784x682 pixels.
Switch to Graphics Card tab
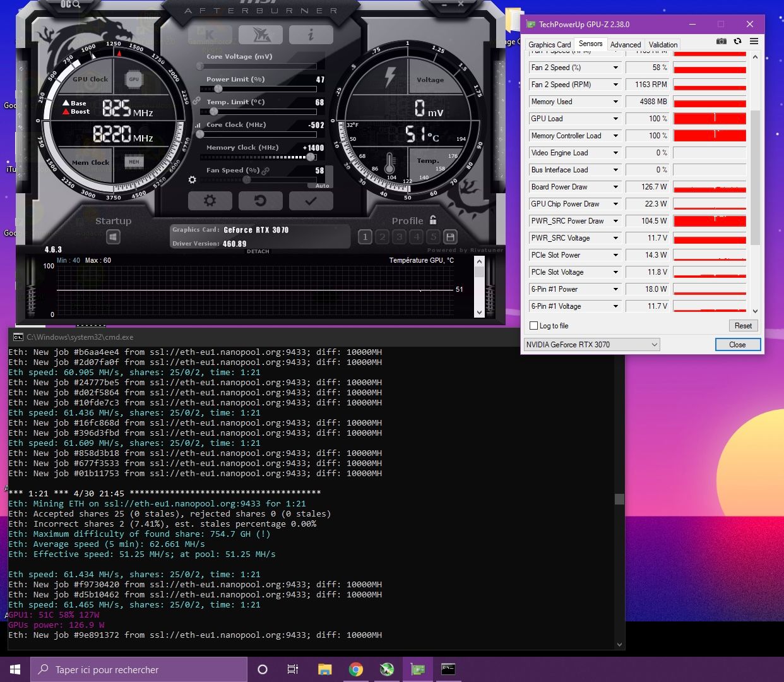coord(549,45)
